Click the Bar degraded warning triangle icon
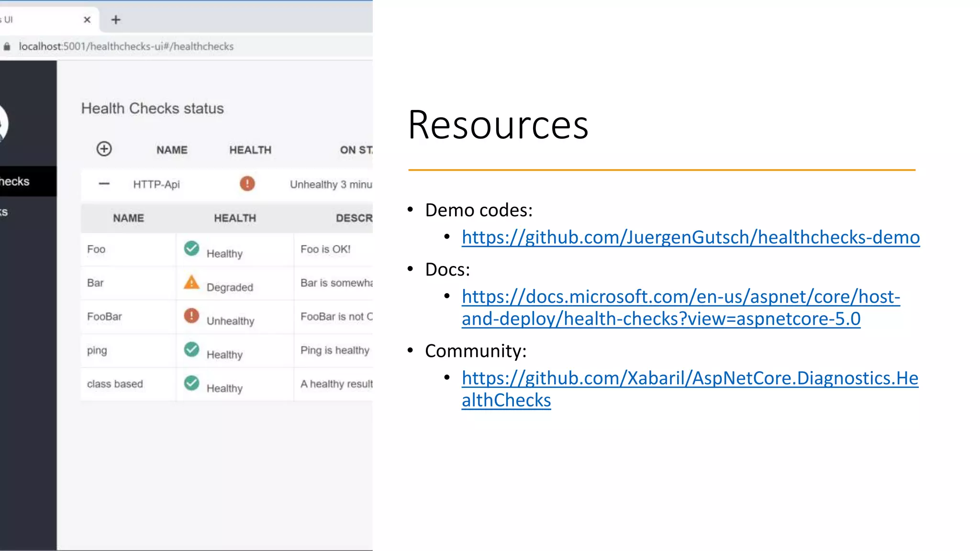 click(x=191, y=282)
